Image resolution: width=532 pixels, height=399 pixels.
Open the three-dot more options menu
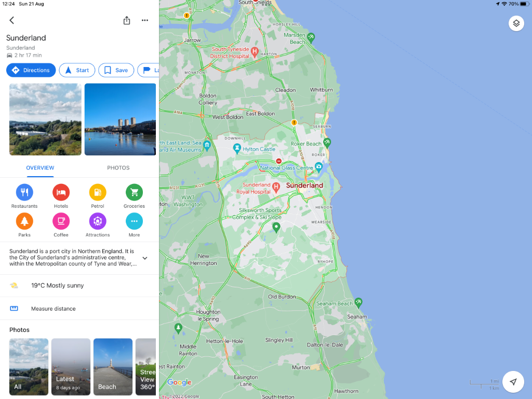click(145, 20)
